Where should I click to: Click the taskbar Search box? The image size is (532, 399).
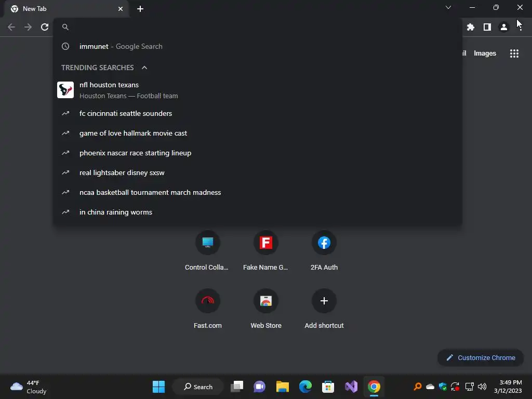[x=198, y=387]
